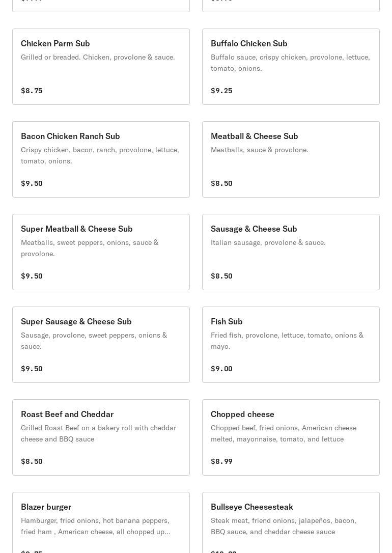The image size is (392, 553).
Task: Open the Bullseye Cheesesteak card
Action: tap(291, 522)
